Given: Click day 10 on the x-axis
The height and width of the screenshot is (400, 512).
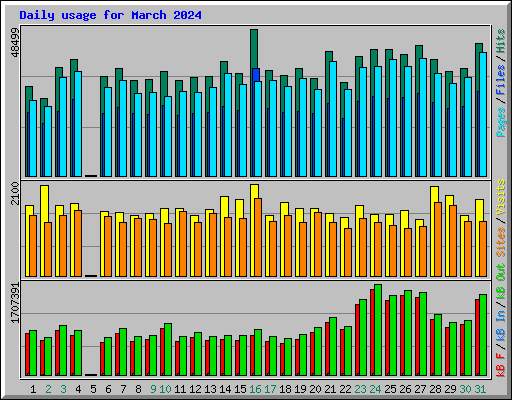Looking at the screenshot, I should pos(165,389).
